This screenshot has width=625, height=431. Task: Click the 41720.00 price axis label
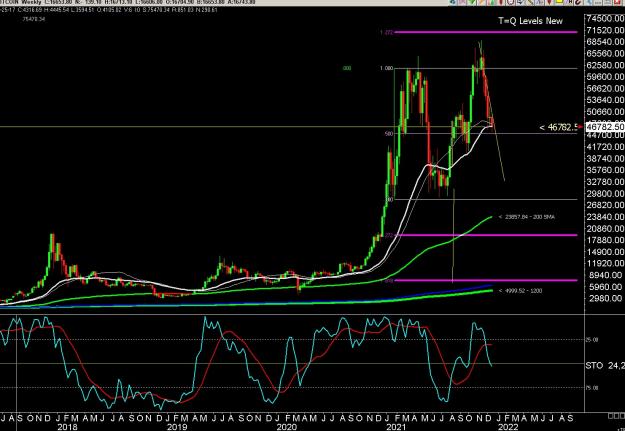click(x=605, y=147)
